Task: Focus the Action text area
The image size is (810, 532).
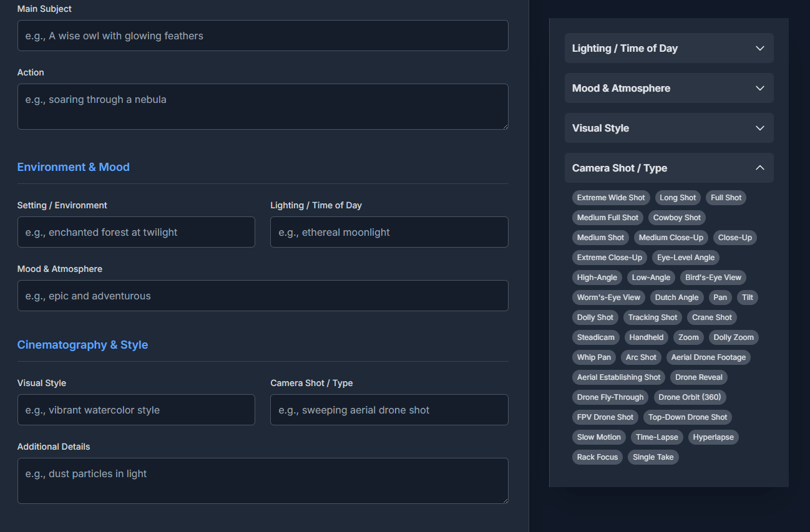Action: point(263,106)
